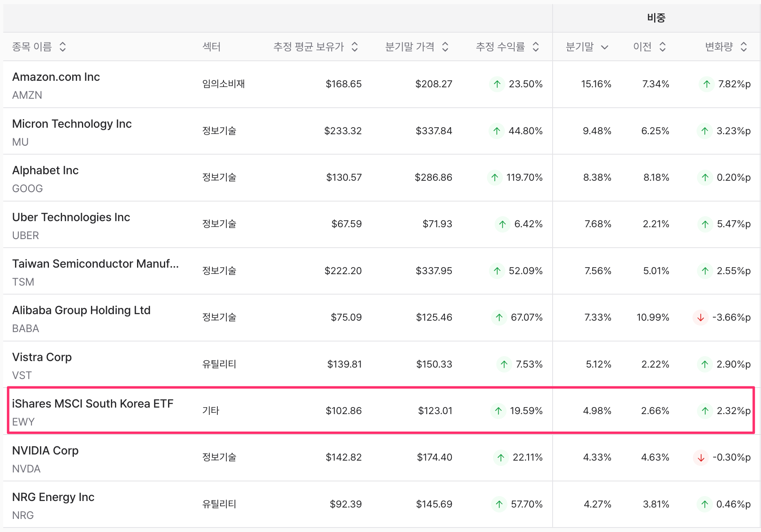Screen dimensions: 761x532
Task: Click the up arrow beside Alibaba's 67.07%
Action: (x=499, y=317)
